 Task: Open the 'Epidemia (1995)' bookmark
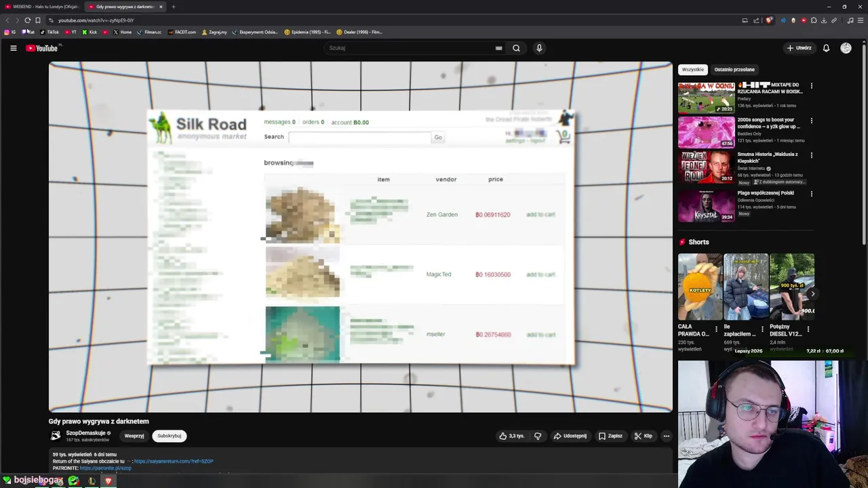click(308, 32)
